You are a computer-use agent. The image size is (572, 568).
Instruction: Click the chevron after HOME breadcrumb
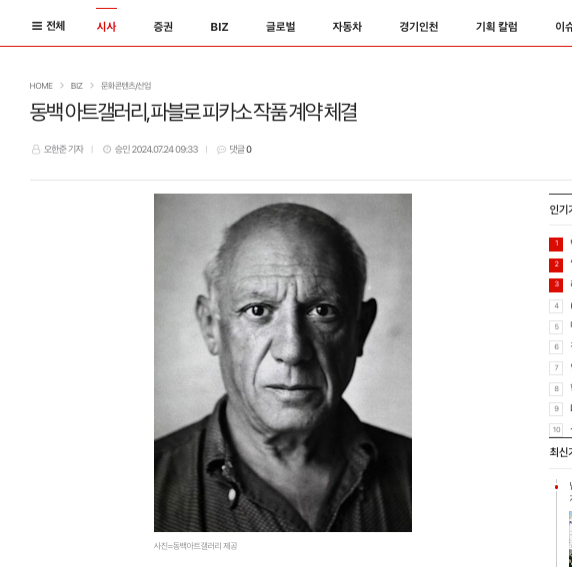pos(62,85)
